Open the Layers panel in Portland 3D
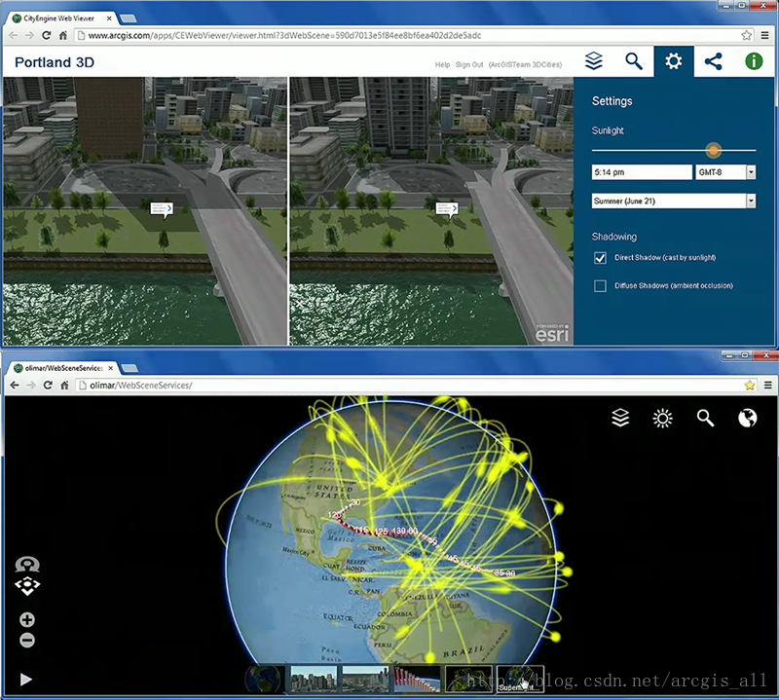Screen dimensions: 779x700 point(594,61)
